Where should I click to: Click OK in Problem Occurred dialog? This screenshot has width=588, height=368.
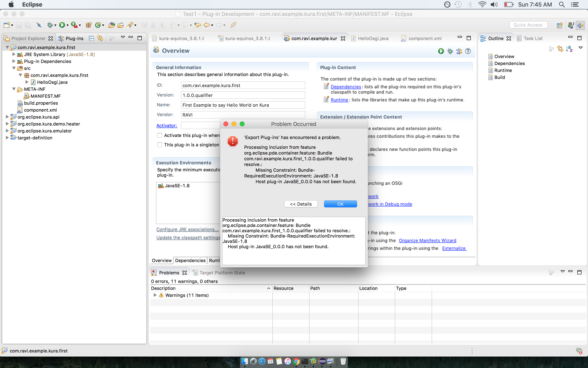tap(340, 204)
